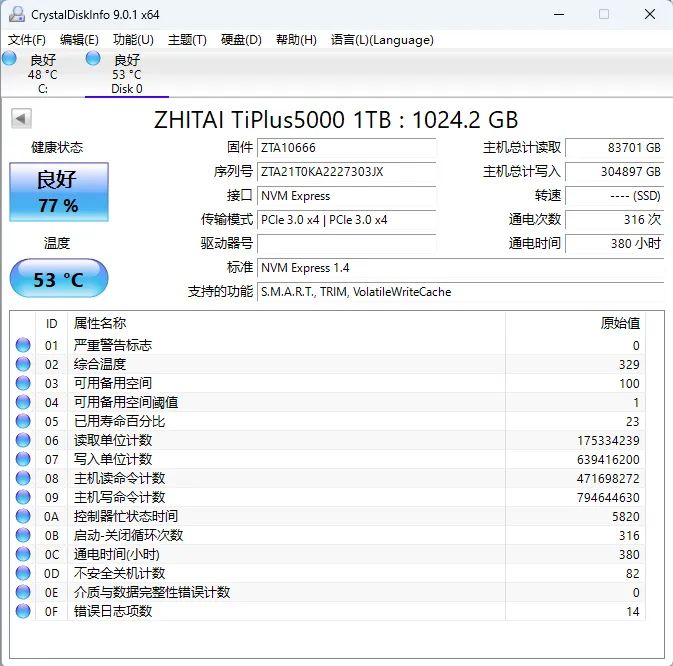Click raw value 82 for 不安全关机计数
This screenshot has width=673, height=666.
[633, 573]
